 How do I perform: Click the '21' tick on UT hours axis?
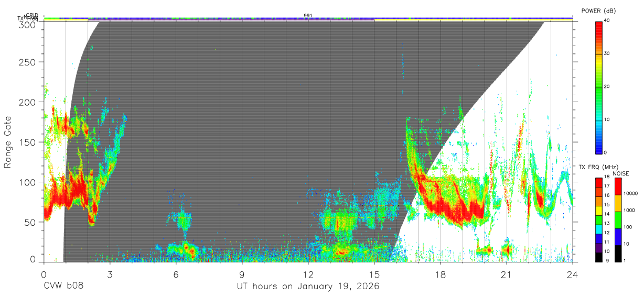[x=507, y=273]
